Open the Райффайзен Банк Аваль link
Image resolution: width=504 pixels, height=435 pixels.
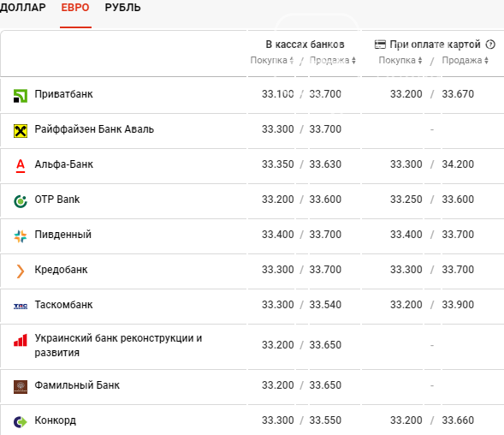tap(94, 129)
